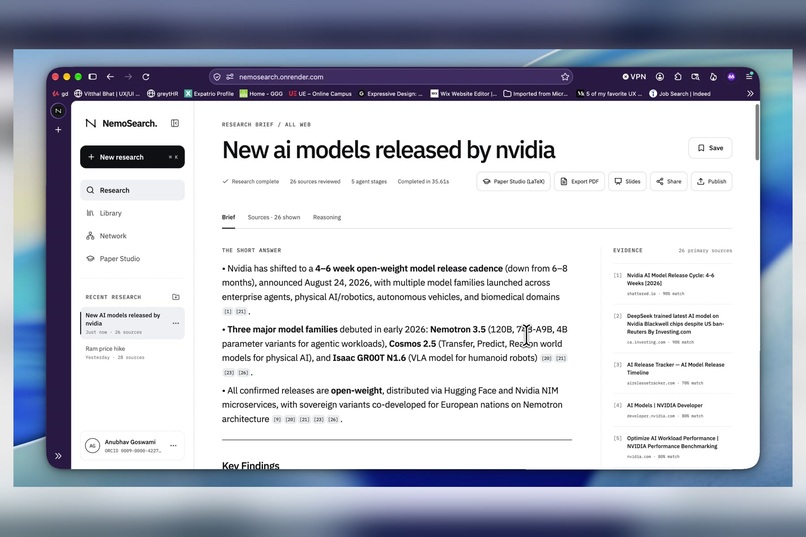The image size is (806, 537).
Task: Click '26 sources reviewed' status text
Action: pos(315,181)
